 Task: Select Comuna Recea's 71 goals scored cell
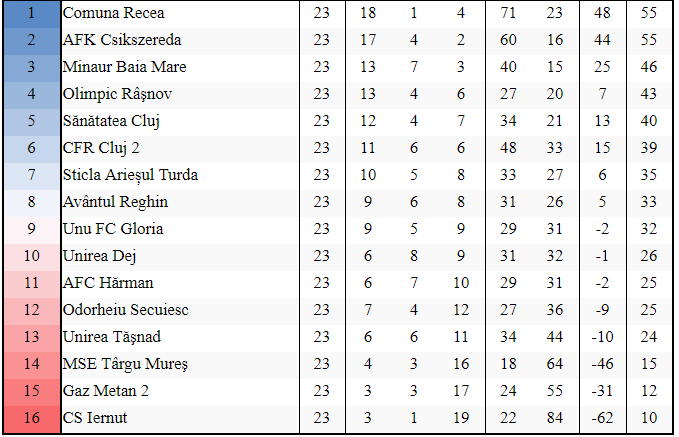pyautogui.click(x=508, y=14)
